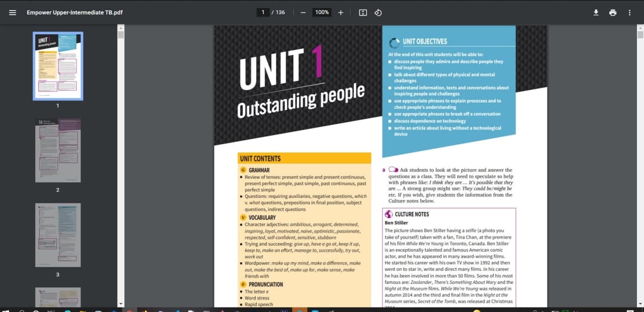
Task: Click the 100% zoom level field
Action: 321,13
